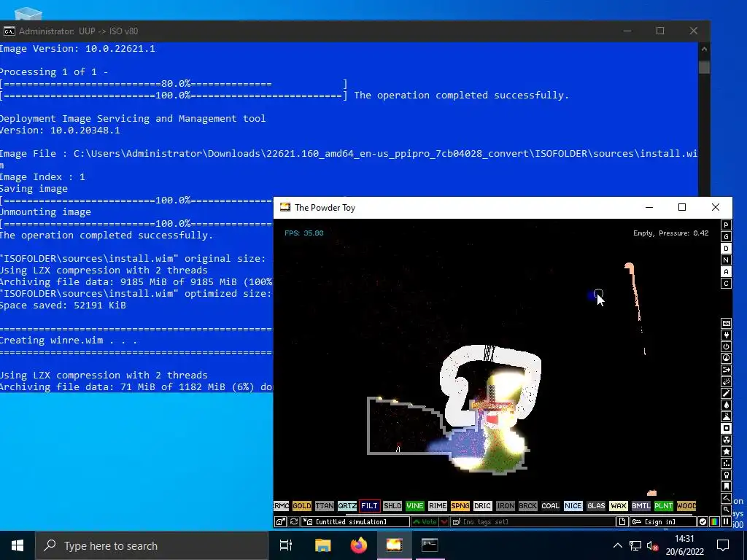
Task: Open Firefox from the taskbar
Action: pos(359,545)
